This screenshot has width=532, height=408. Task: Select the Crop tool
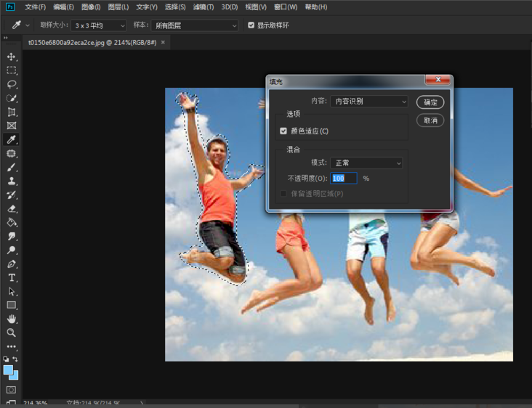click(12, 112)
